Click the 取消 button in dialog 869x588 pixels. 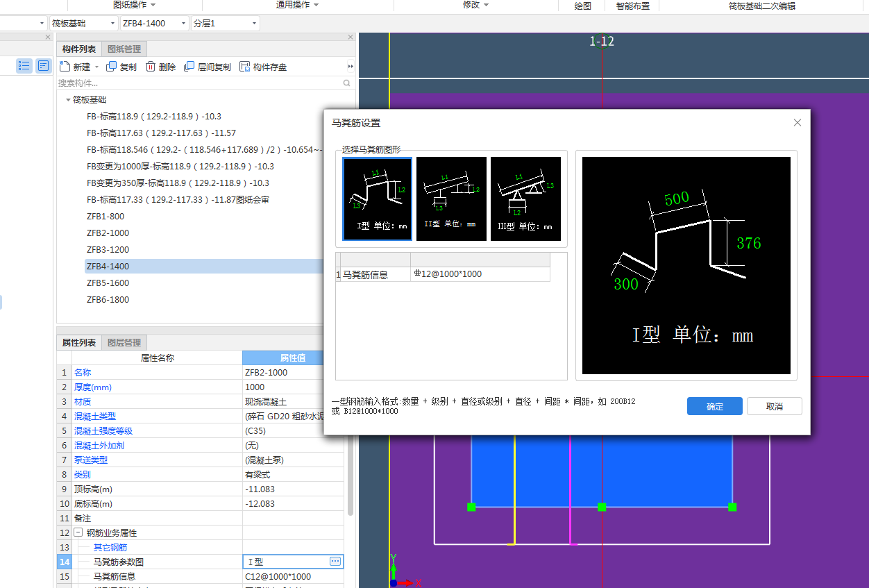pos(775,406)
